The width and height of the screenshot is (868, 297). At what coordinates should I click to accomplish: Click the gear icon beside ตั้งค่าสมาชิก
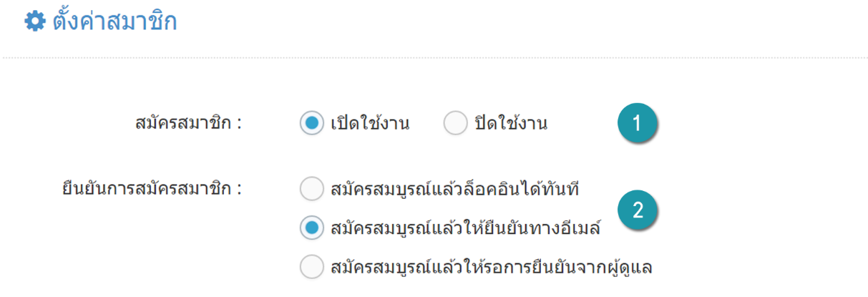34,21
